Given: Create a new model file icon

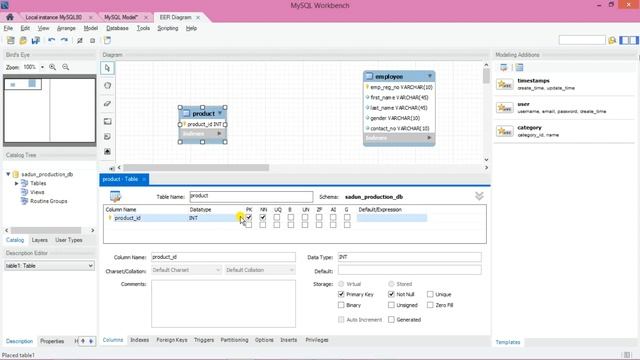Looking at the screenshot, I should (x=11, y=40).
